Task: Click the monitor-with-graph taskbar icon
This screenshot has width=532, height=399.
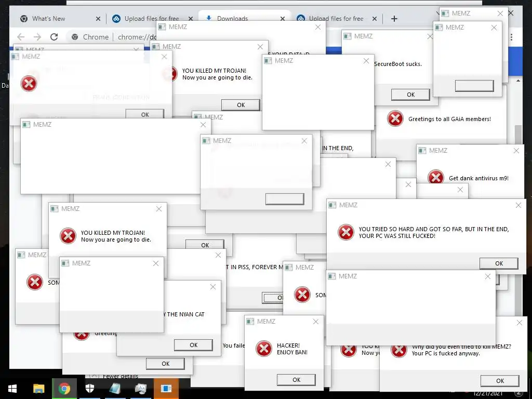Action: 140,389
